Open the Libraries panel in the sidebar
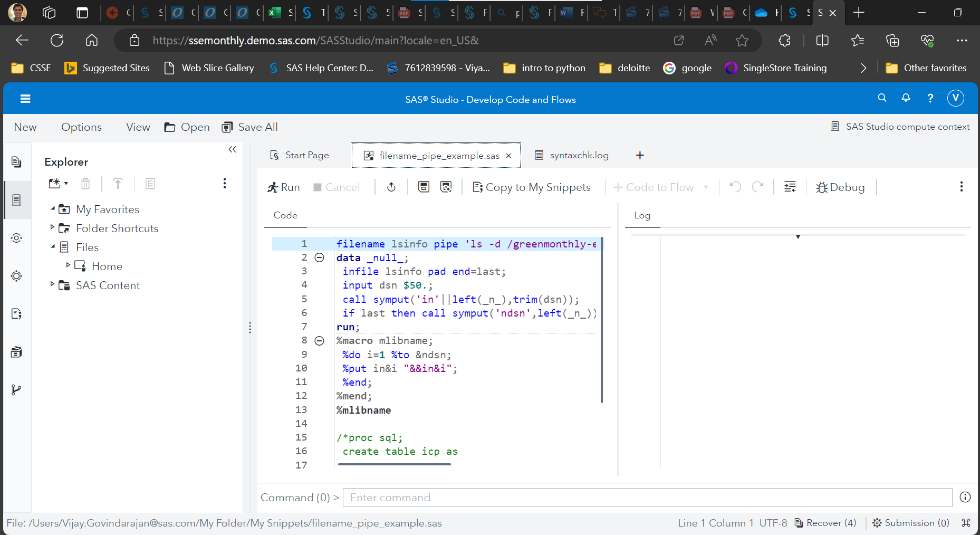The height and width of the screenshot is (535, 980). pos(17,351)
